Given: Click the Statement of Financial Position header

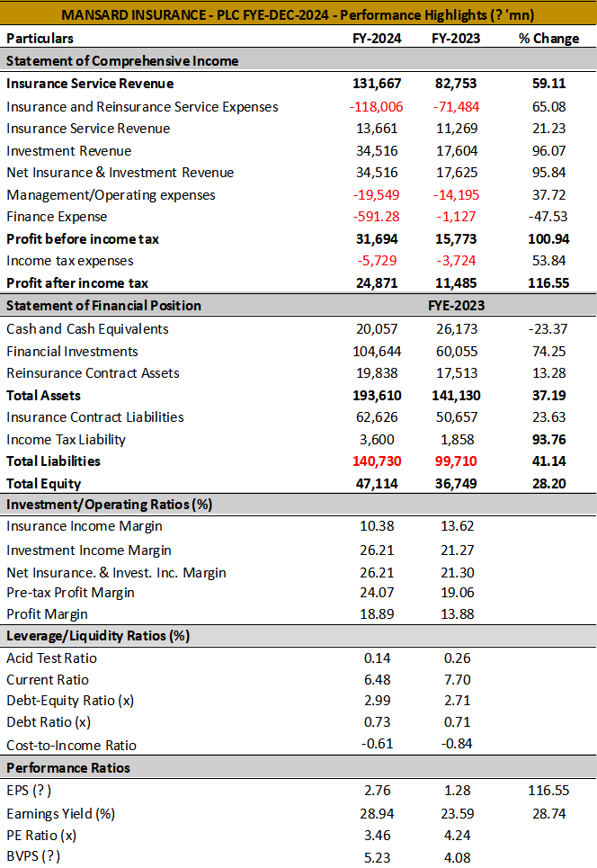Looking at the screenshot, I should pyautogui.click(x=103, y=306).
